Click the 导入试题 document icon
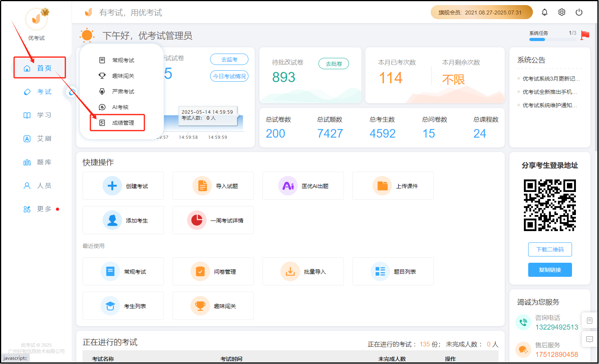599x364 pixels. pyautogui.click(x=202, y=186)
